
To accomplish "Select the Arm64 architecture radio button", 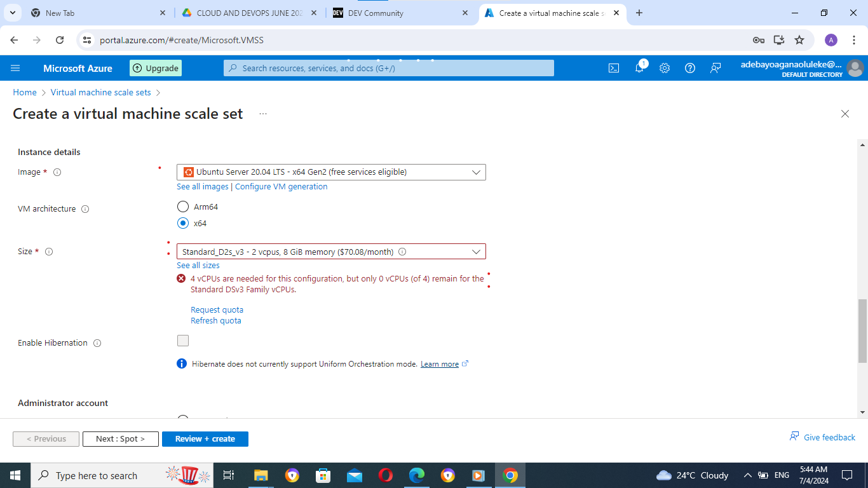I will (183, 207).
